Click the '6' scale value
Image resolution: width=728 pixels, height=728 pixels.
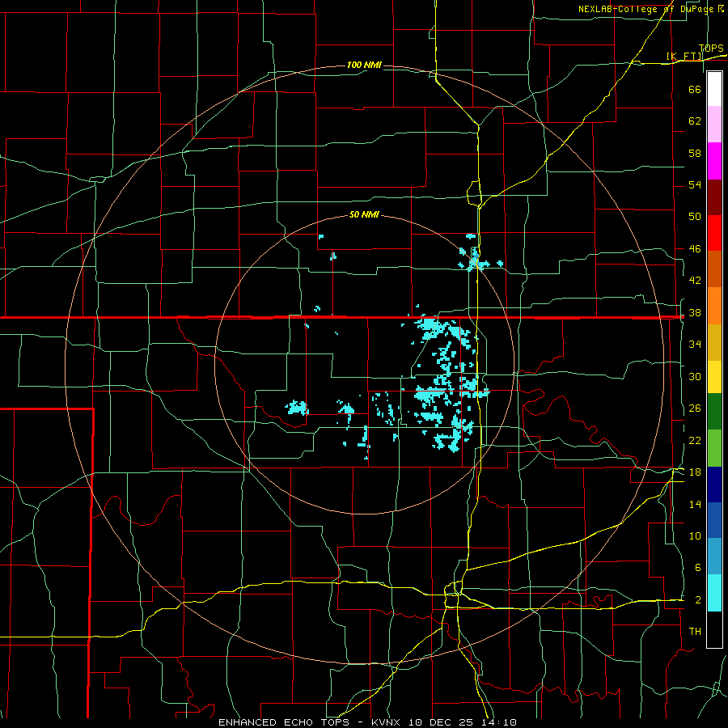pyautogui.click(x=698, y=569)
